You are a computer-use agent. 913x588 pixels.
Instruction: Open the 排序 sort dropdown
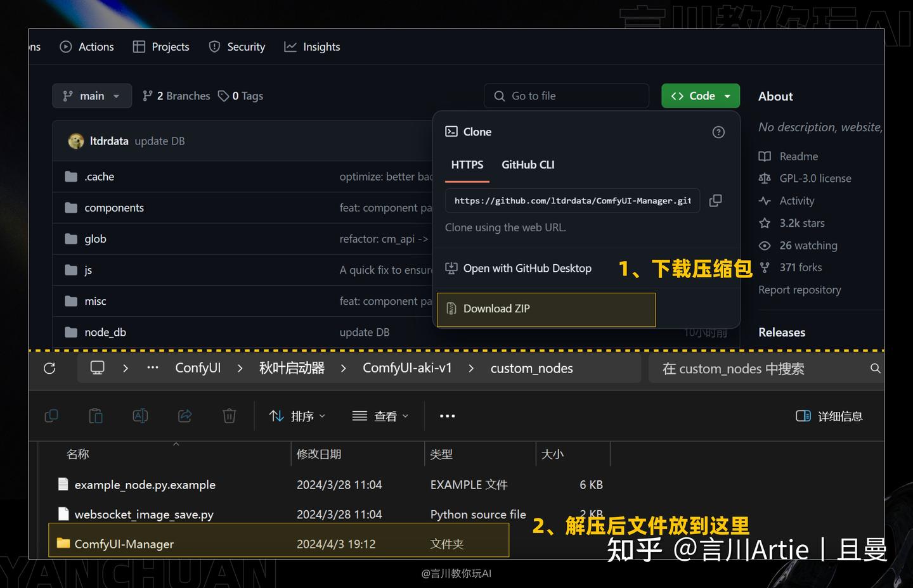[x=297, y=416]
